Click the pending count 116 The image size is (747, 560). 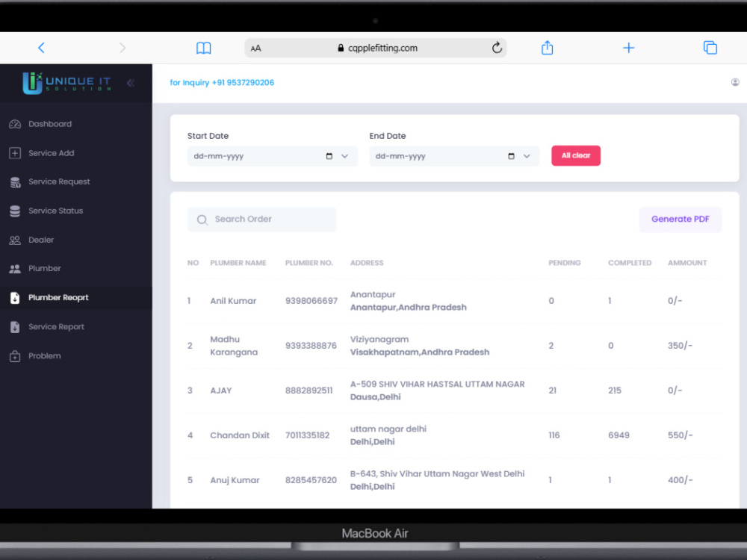pos(554,435)
